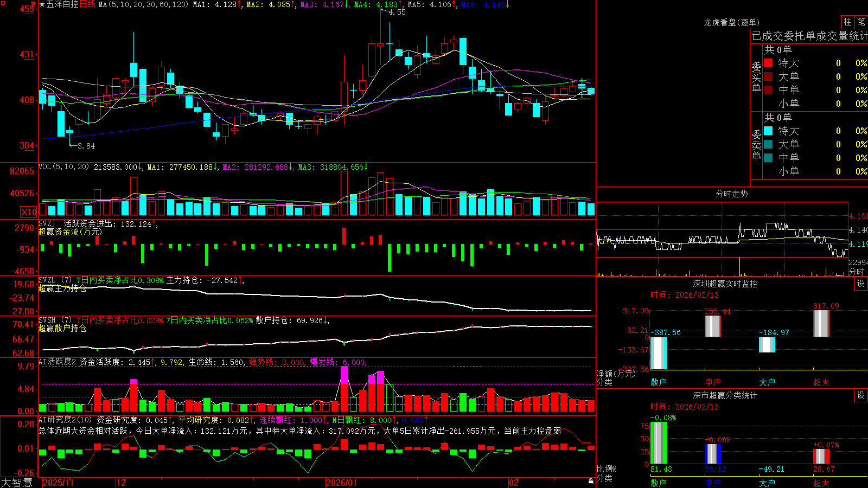Viewport: 868px width, 488px height.
Task: Click the SVZJ 活跃资金进出 indicator title
Action: (78, 223)
